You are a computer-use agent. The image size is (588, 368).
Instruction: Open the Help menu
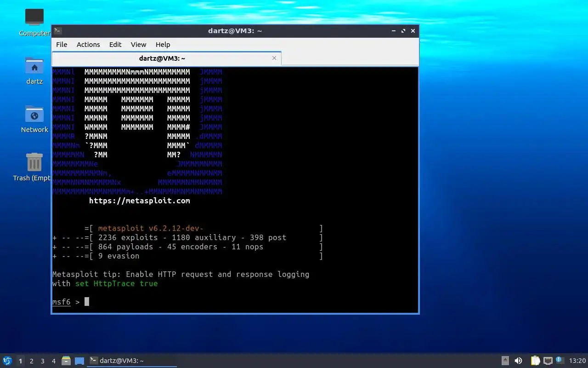[x=163, y=45]
